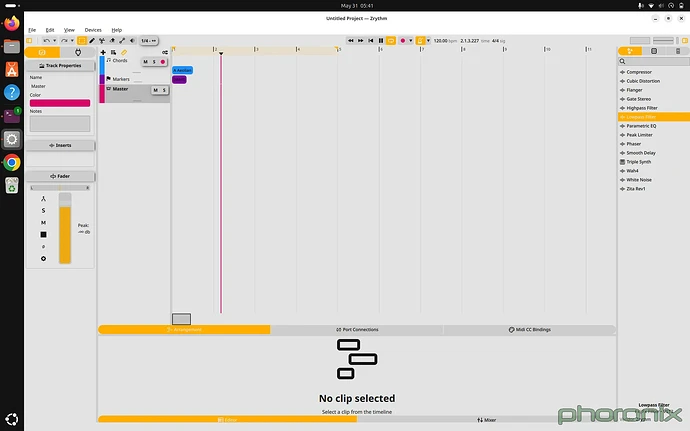Viewport: 690px width, 431px height.
Task: Open the 1/4 snap grid dropdown
Action: coord(149,41)
